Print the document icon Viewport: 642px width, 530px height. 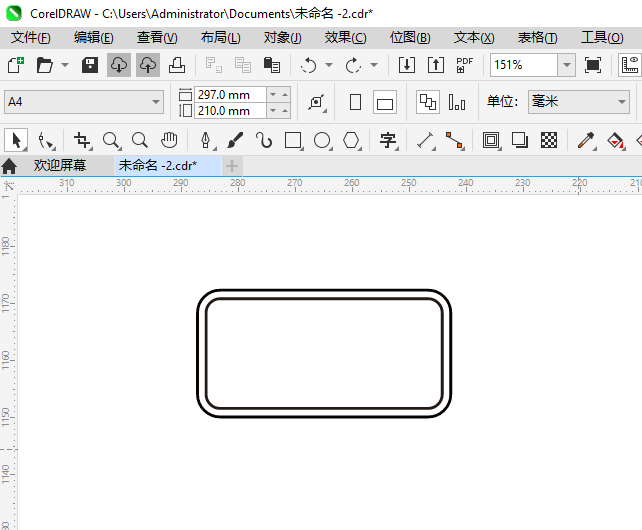177,65
